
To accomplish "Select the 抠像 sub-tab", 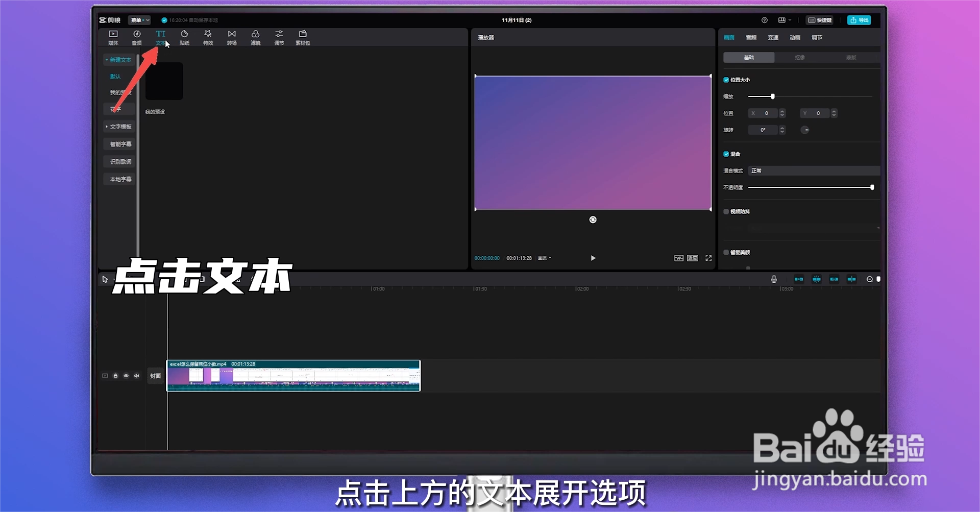I will click(x=800, y=57).
